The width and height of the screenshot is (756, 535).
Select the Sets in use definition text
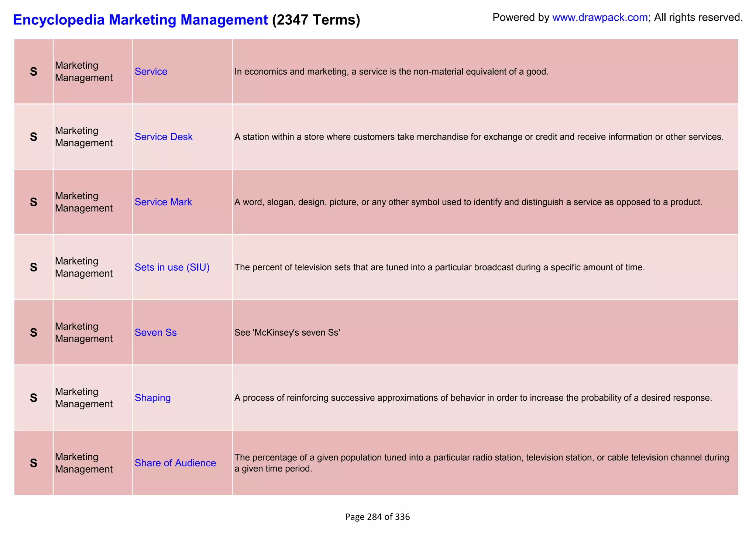pyautogui.click(x=439, y=267)
